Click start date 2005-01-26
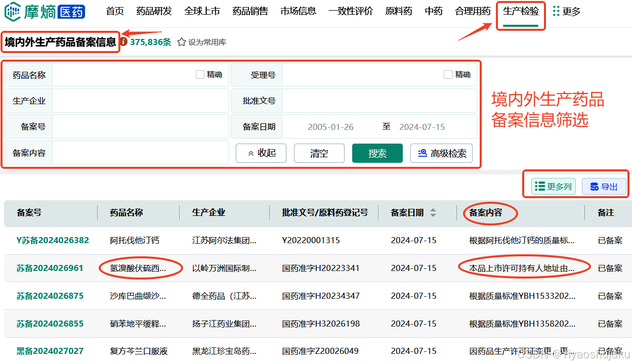Image resolution: width=632 pixels, height=364 pixels. click(x=331, y=127)
